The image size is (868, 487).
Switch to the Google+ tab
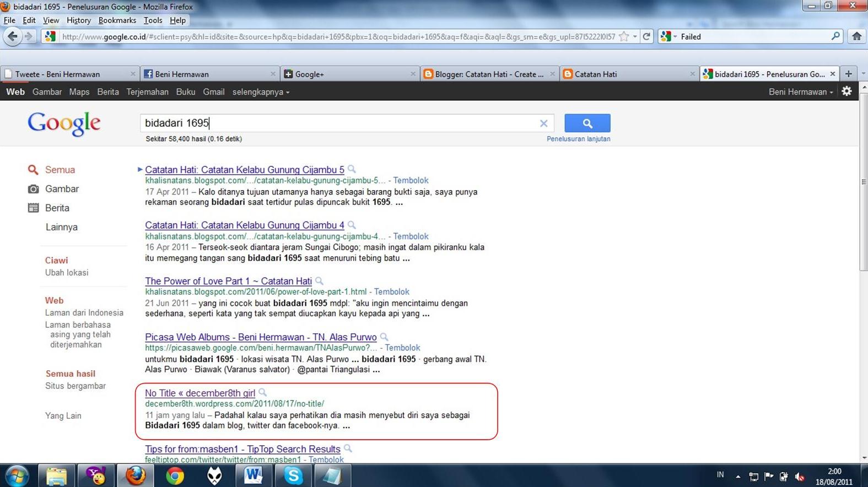click(x=349, y=74)
